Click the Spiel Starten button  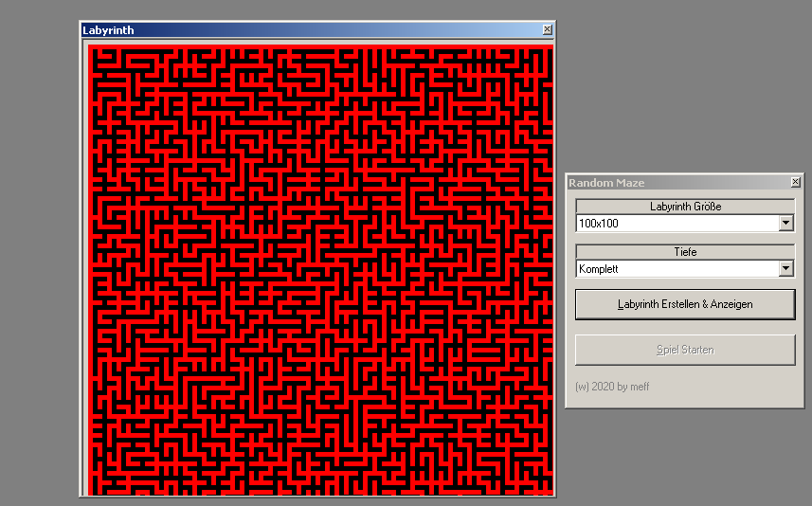tap(684, 350)
